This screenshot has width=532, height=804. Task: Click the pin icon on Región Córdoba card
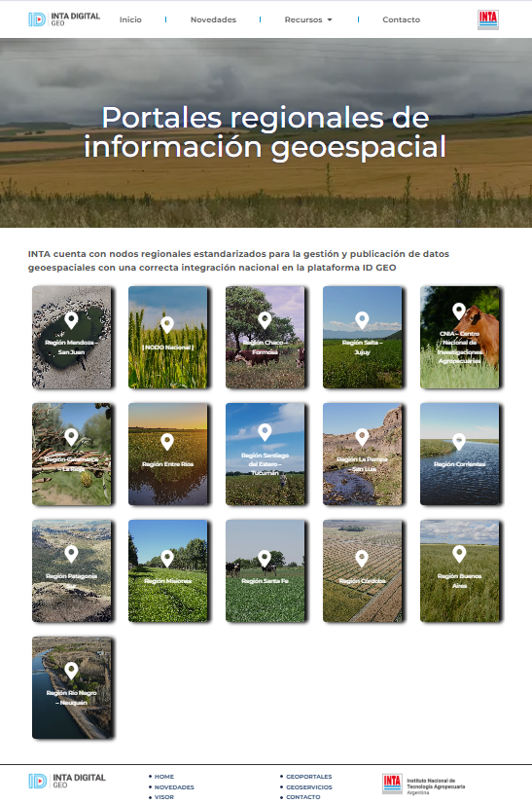point(362,559)
